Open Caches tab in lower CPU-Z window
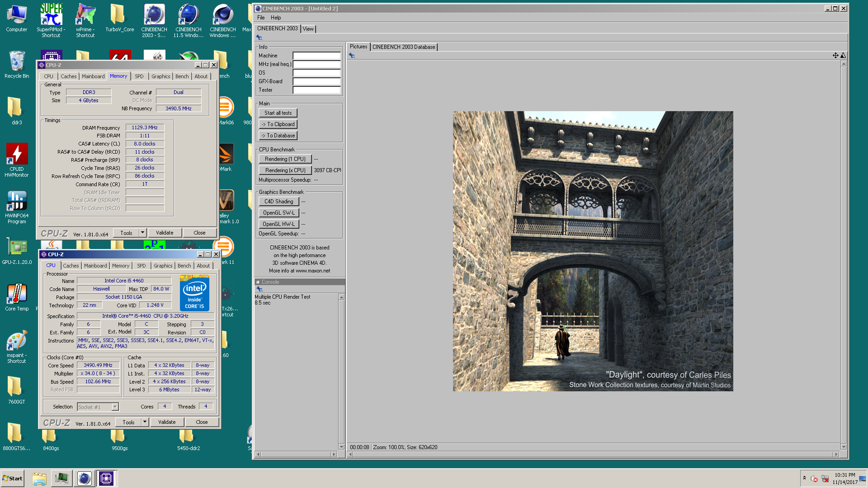 [x=71, y=266]
